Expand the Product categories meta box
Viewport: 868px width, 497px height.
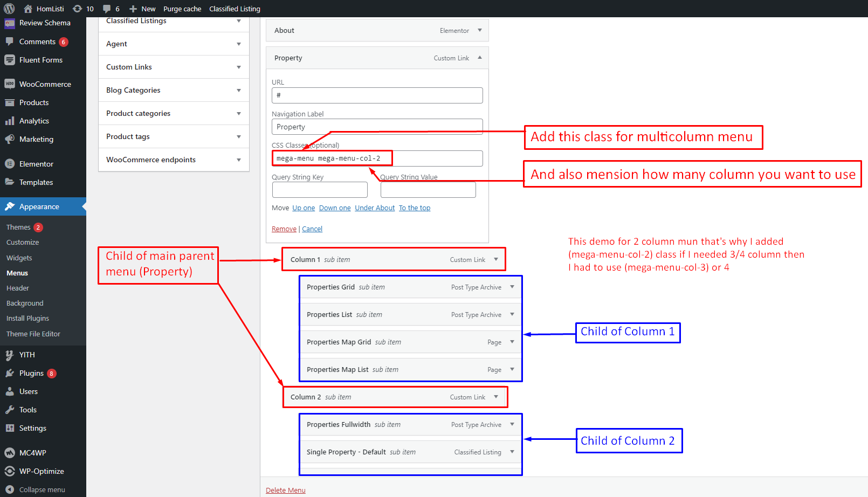(x=239, y=114)
